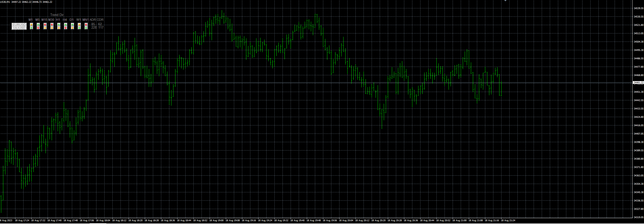644x224 pixels.
Task: Click the MN1 timeframe column header
Action: [x=86, y=20]
